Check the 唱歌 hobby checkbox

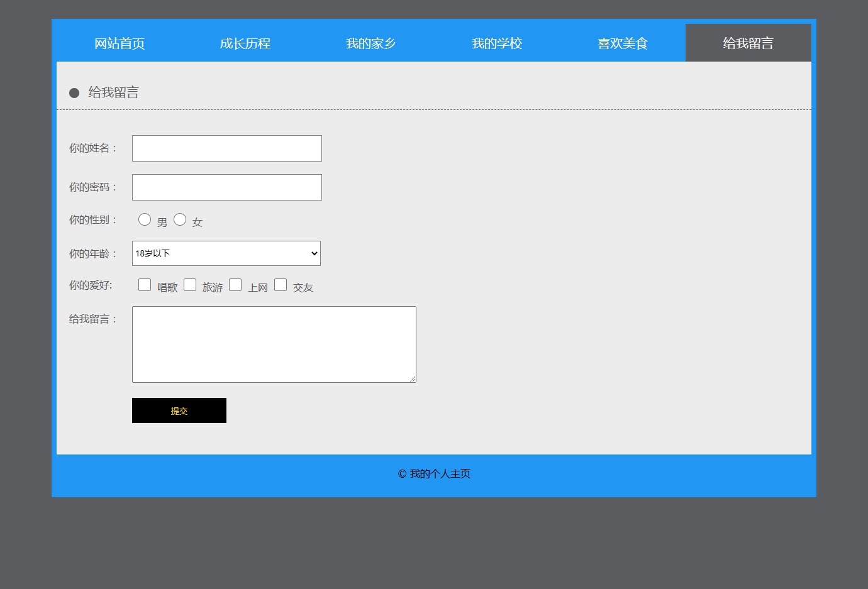[145, 285]
